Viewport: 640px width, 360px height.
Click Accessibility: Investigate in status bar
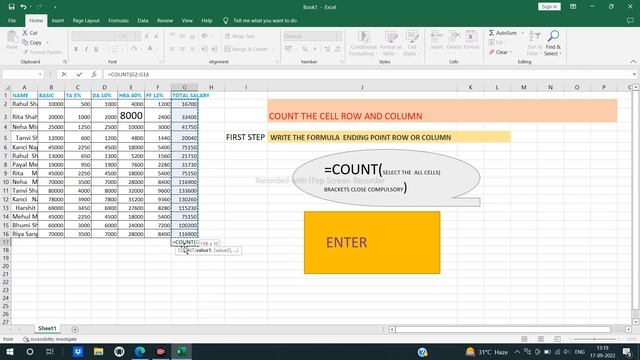pyautogui.click(x=50, y=339)
